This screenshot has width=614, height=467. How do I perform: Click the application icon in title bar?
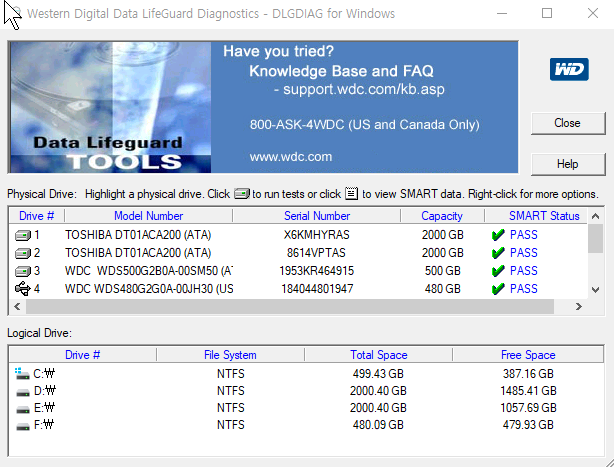tap(16, 13)
